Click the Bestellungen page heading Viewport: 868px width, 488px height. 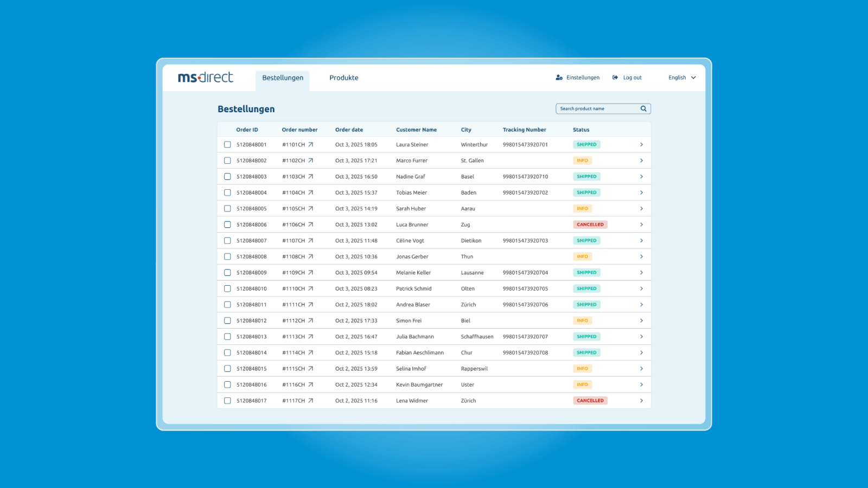pos(246,109)
